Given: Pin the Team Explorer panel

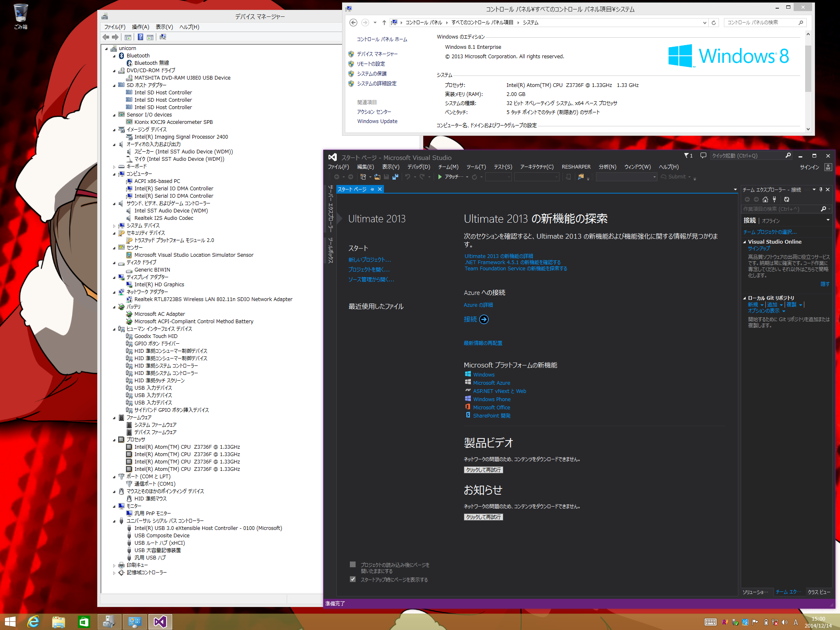Looking at the screenshot, I should (821, 189).
